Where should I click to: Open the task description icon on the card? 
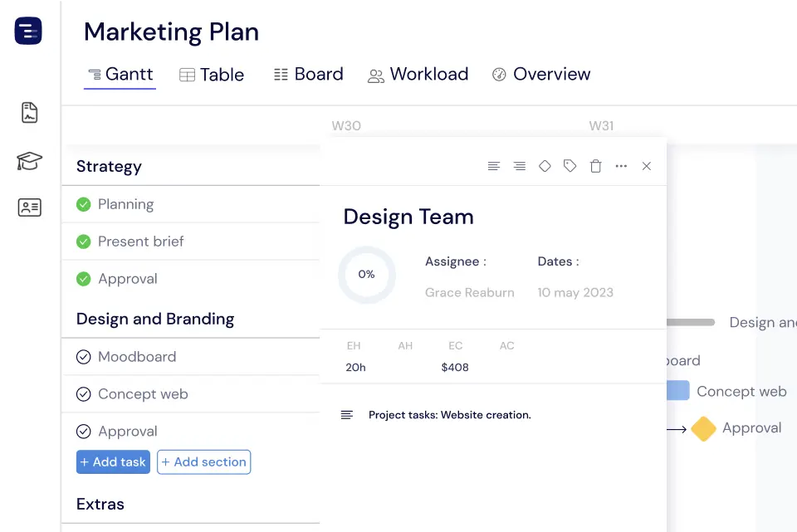(348, 414)
